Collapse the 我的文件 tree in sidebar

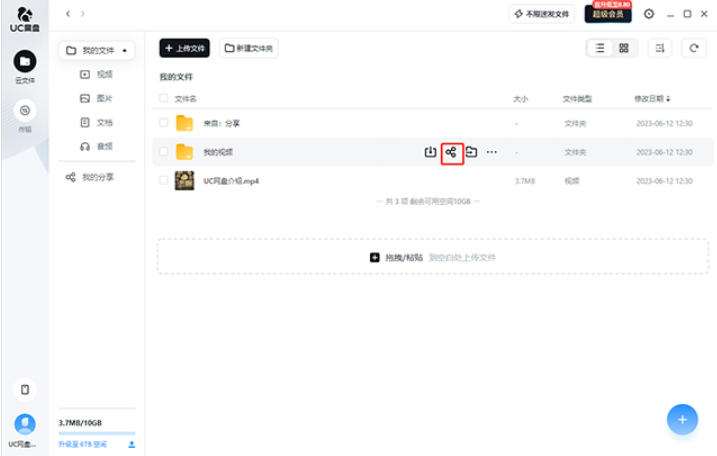tap(125, 50)
